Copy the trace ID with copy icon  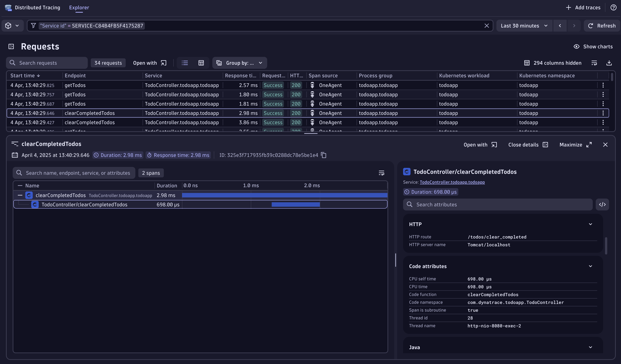324,155
